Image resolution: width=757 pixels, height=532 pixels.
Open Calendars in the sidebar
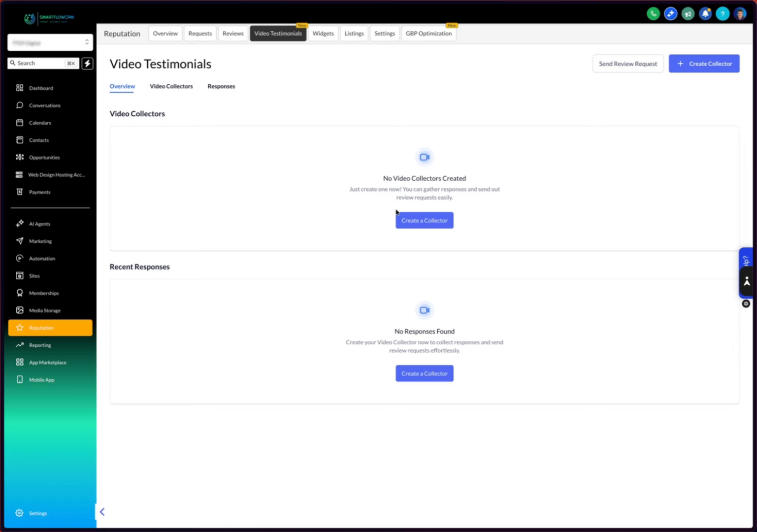click(50, 123)
